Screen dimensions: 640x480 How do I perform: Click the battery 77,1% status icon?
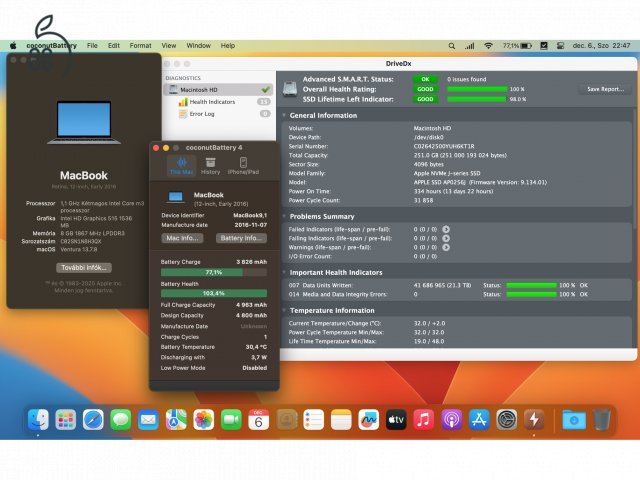517,46
